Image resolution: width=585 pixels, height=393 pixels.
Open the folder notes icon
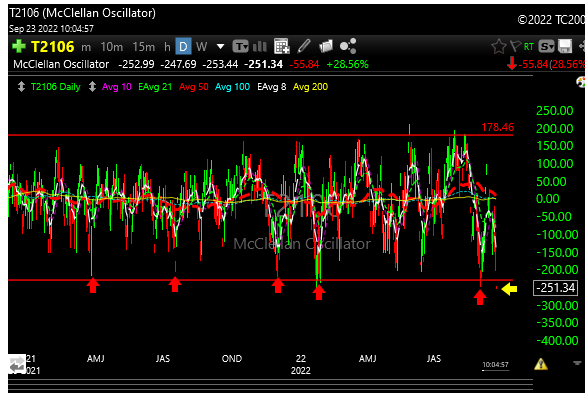(326, 47)
